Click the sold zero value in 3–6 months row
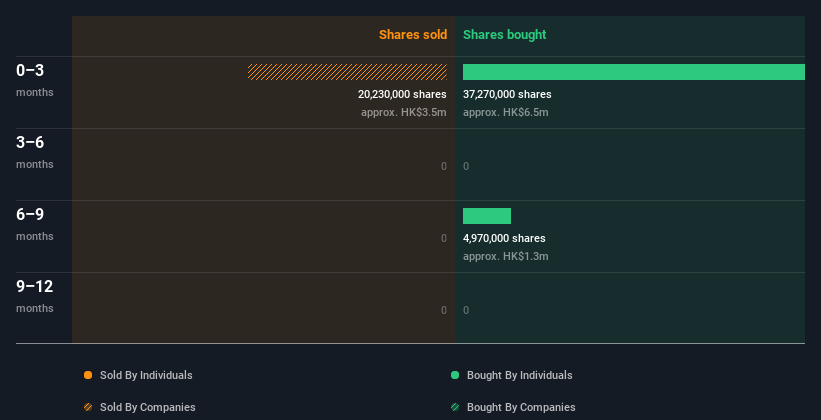This screenshot has width=821, height=420. click(444, 167)
